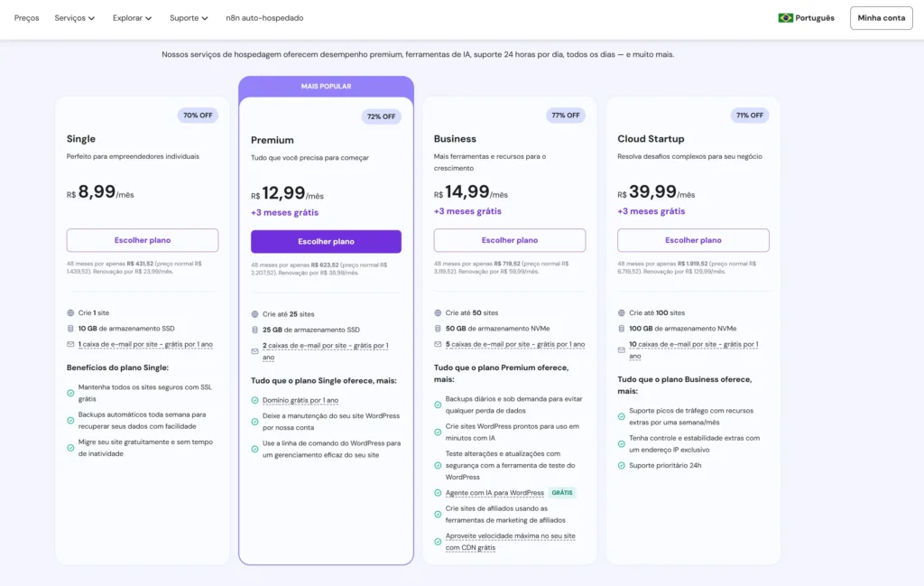Click storage icon beside '25 GB de armazenamento SSD'
The width and height of the screenshot is (924, 586).
point(254,330)
